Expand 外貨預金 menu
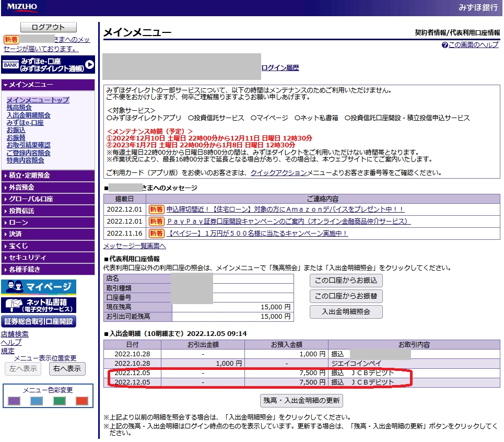The height and width of the screenshot is (442, 504). 48,188
